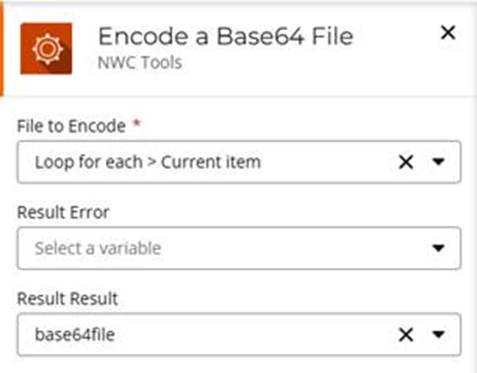
Task: Click empty space inside the Result Error box
Action: pos(293,248)
